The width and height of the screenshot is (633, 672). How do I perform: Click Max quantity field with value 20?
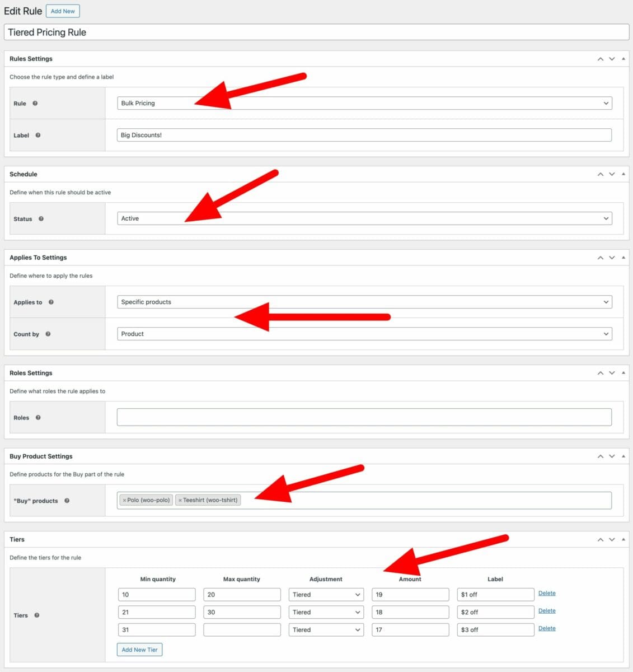click(242, 595)
